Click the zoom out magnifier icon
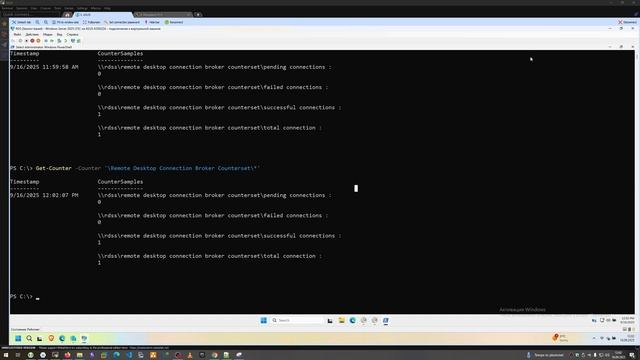The width and height of the screenshot is (640, 360). click(46, 22)
